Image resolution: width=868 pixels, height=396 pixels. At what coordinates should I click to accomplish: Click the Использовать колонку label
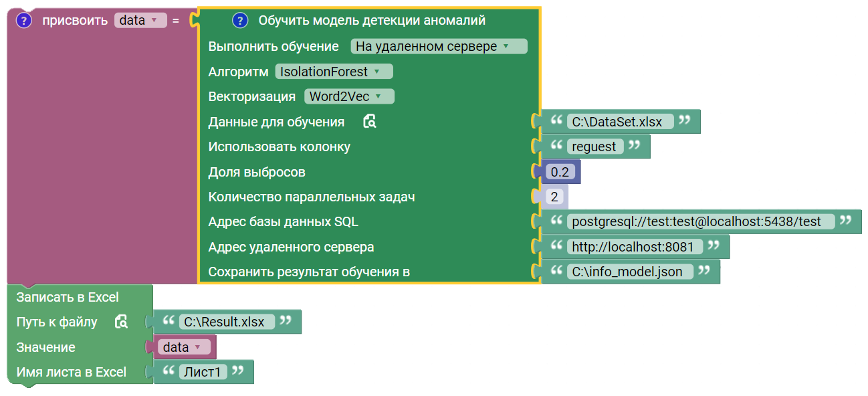click(x=279, y=146)
